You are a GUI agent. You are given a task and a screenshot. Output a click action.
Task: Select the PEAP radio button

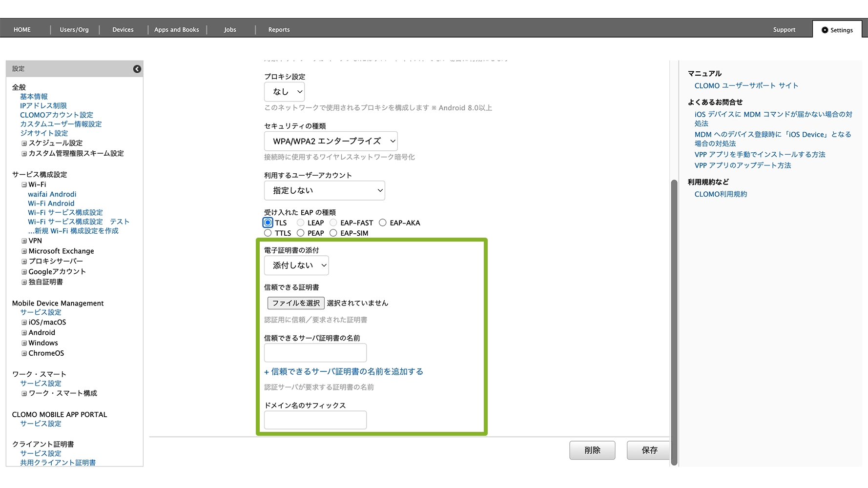[x=301, y=233]
